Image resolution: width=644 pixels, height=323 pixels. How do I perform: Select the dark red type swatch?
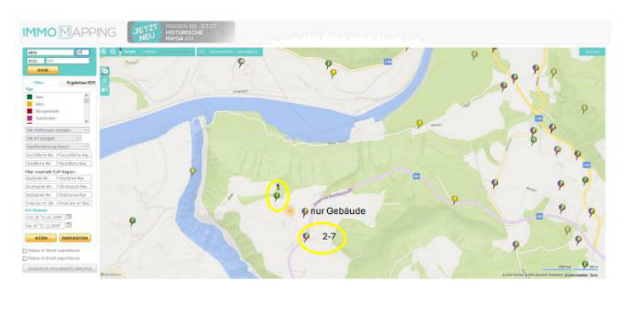(x=30, y=111)
